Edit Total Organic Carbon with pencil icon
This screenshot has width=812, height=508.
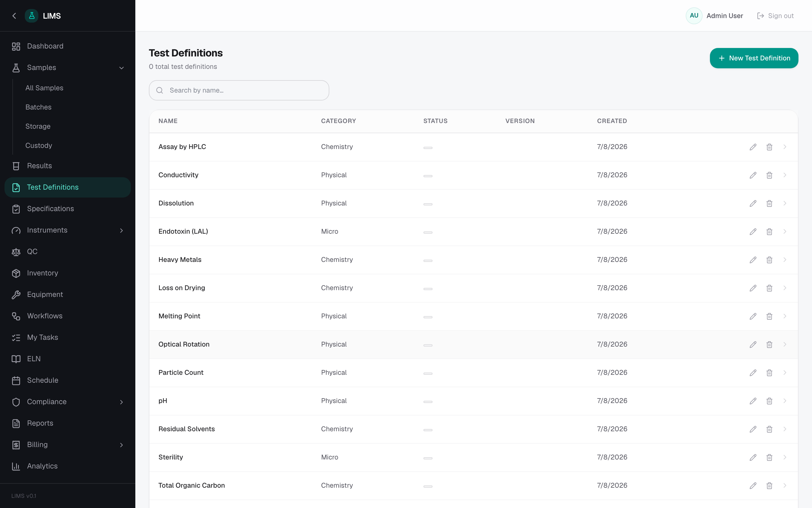click(x=753, y=485)
